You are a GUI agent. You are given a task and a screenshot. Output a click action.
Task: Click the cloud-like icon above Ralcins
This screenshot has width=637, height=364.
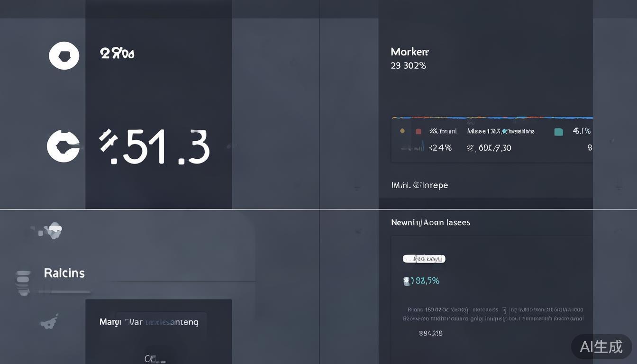[x=55, y=230]
